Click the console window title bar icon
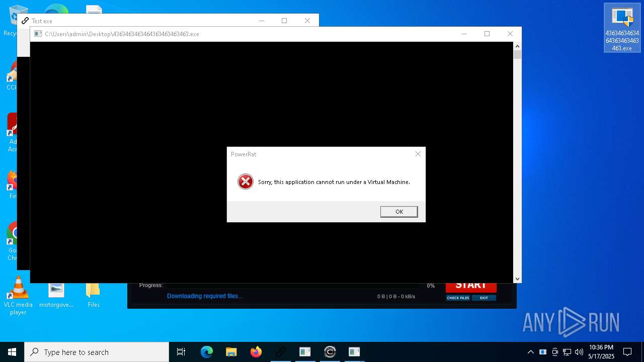 coord(38,34)
